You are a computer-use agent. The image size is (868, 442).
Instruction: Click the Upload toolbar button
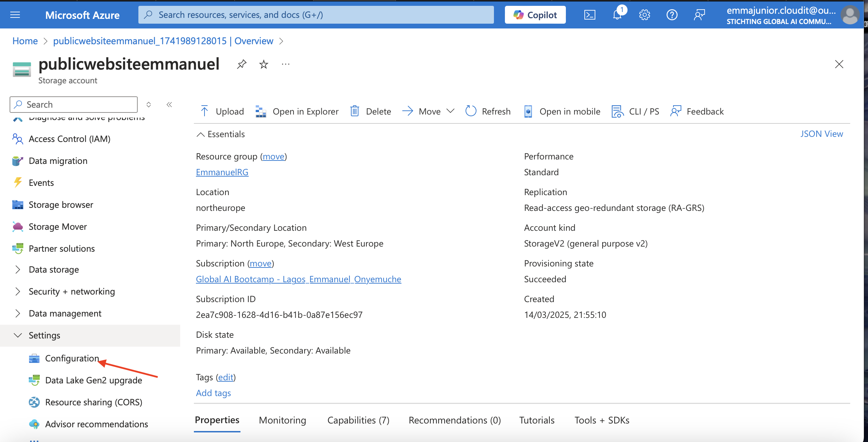click(x=222, y=111)
